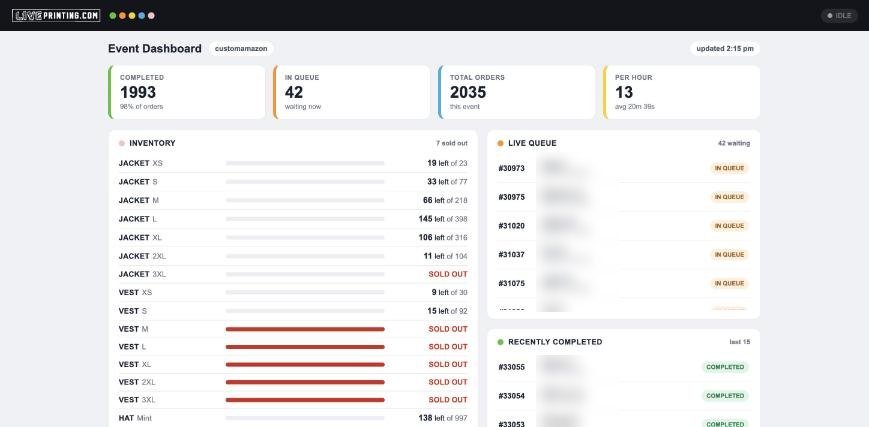Click the Vest 3XL red stock bar

point(305,400)
